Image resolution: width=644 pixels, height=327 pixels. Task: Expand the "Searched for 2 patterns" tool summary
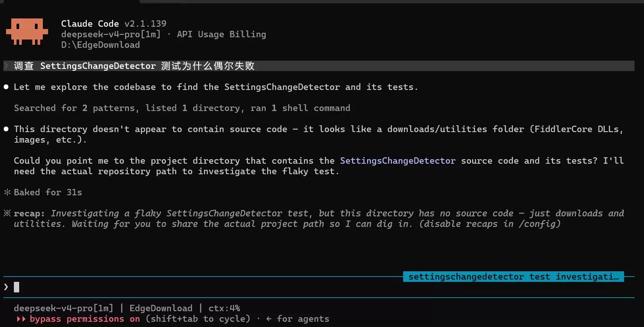coord(182,108)
